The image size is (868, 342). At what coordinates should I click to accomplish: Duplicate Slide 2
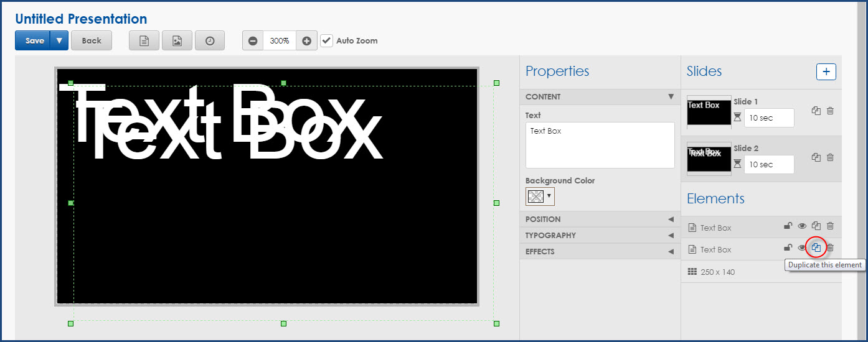(816, 157)
